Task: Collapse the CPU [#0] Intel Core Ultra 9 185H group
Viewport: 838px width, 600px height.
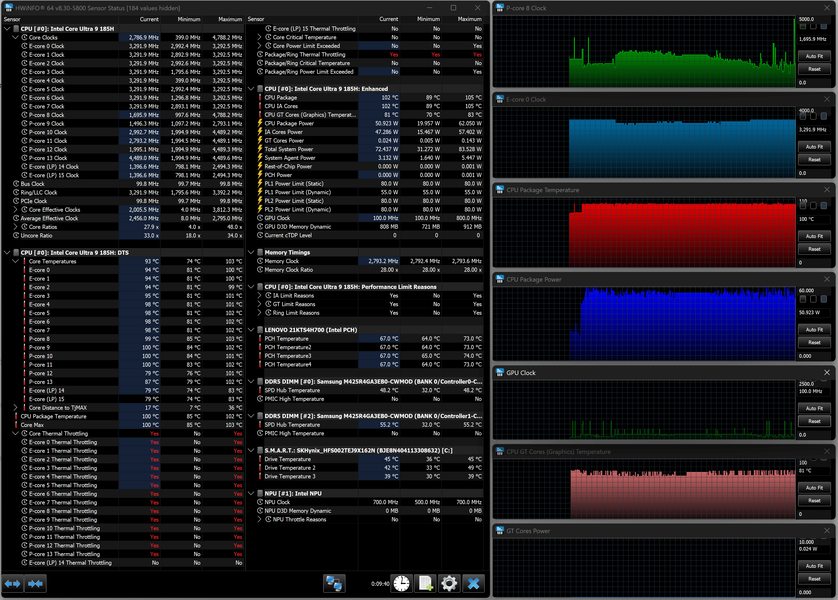Action: tap(7, 29)
